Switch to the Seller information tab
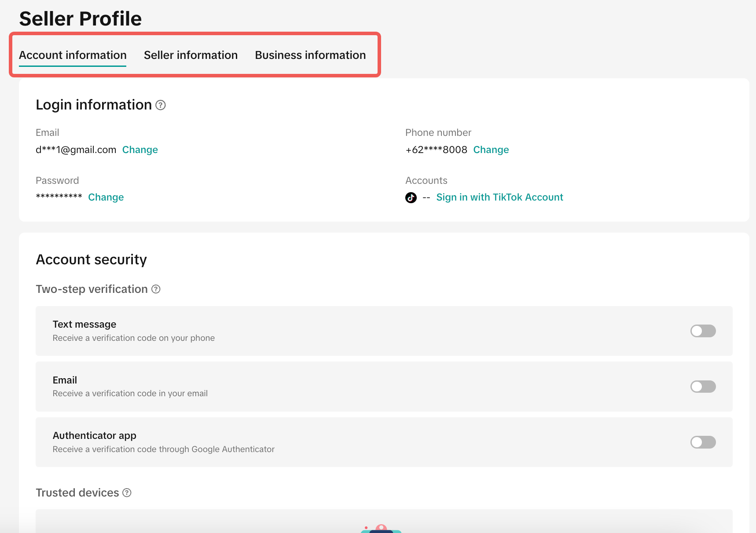This screenshot has height=533, width=756. (191, 55)
